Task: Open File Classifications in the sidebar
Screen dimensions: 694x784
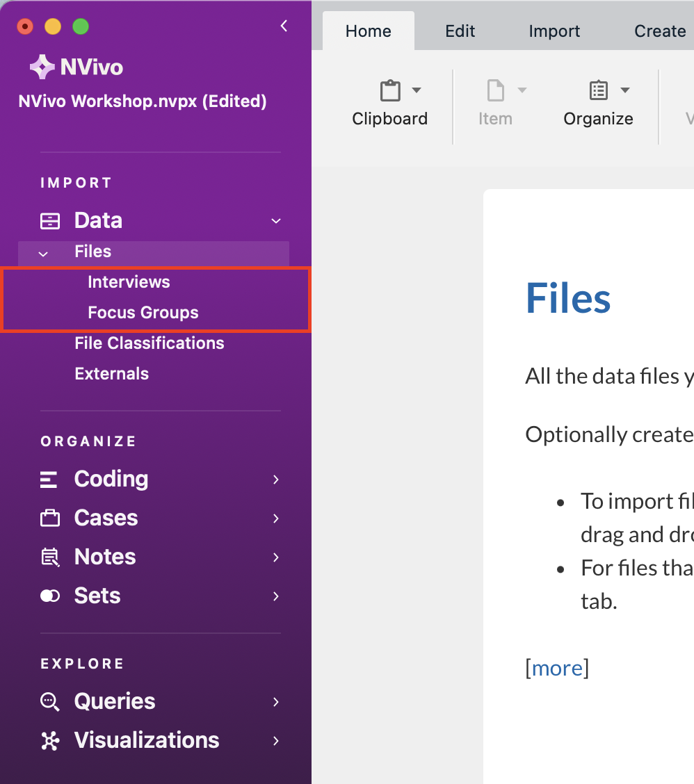Action: pos(149,343)
